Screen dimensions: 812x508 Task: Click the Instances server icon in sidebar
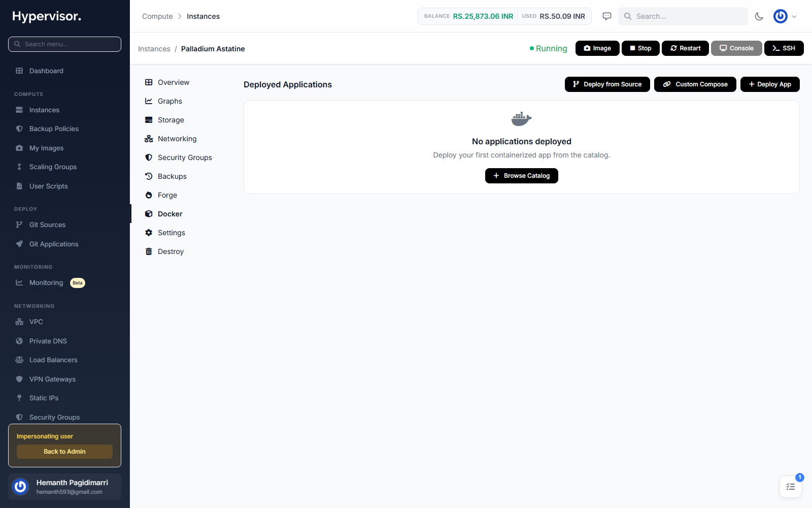point(19,110)
